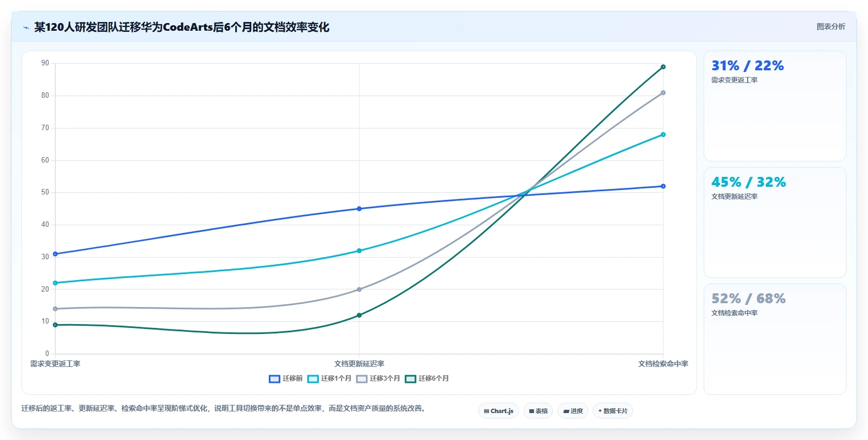Open the 31% / 22% 需求变更返工率 card
The width and height of the screenshot is (868, 440).
click(x=775, y=106)
